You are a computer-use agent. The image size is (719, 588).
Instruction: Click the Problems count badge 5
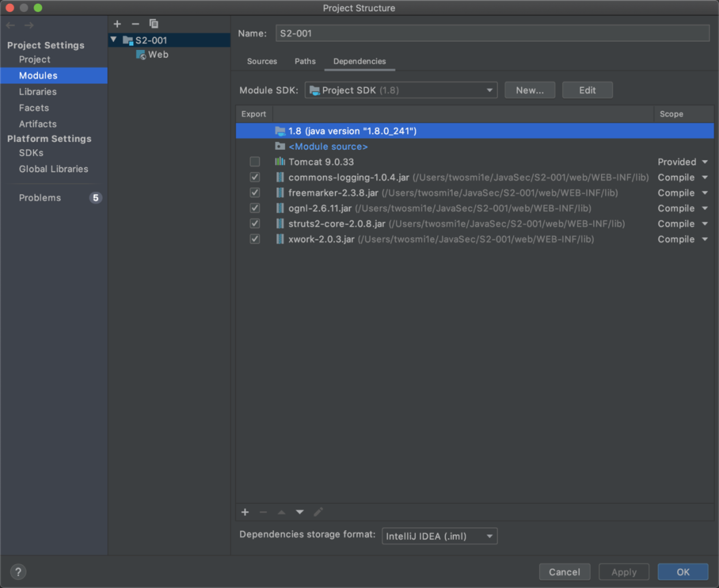tap(95, 198)
